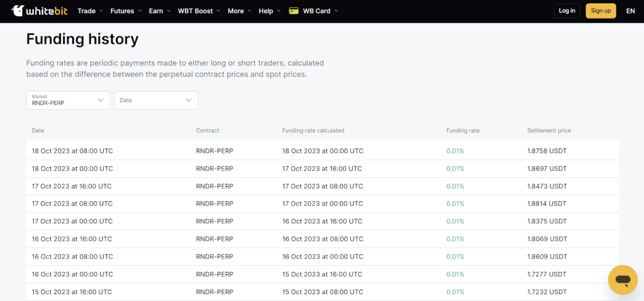Click the Log in button
Viewport: 644px width, 301px height.
pyautogui.click(x=567, y=11)
